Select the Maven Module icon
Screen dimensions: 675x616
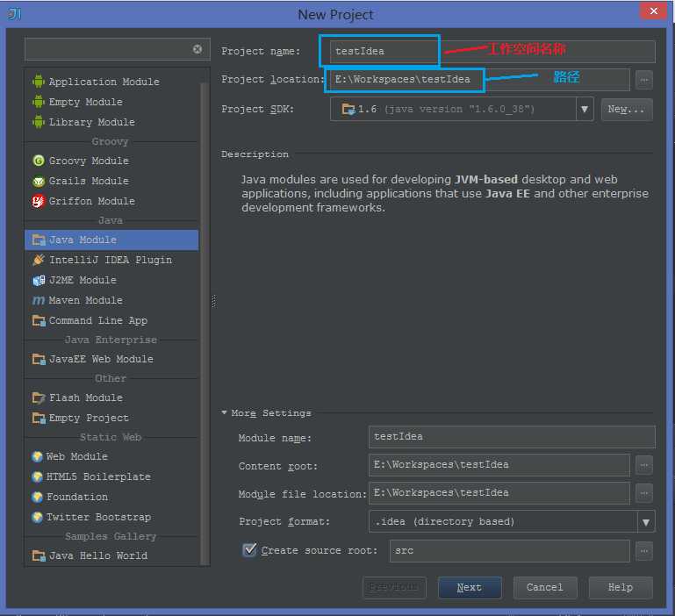pyautogui.click(x=39, y=300)
